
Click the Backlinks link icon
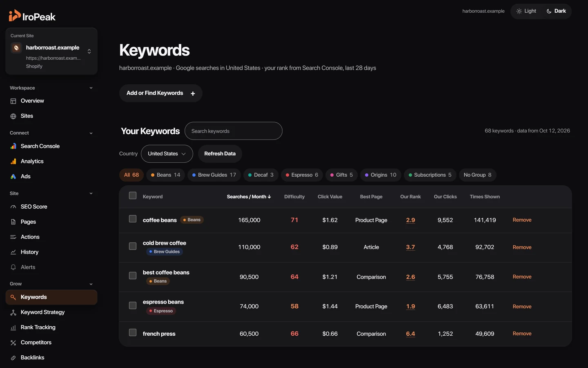(x=13, y=357)
